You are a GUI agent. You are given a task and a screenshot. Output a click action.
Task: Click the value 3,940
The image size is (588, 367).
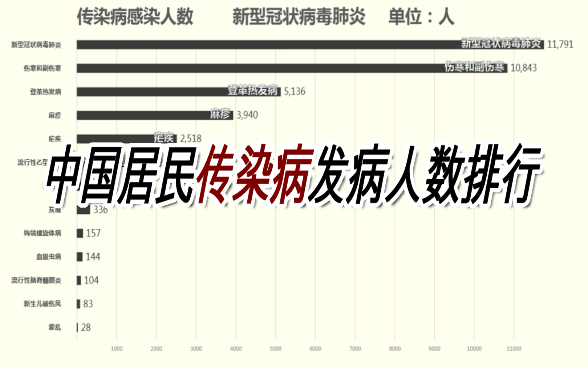(247, 115)
